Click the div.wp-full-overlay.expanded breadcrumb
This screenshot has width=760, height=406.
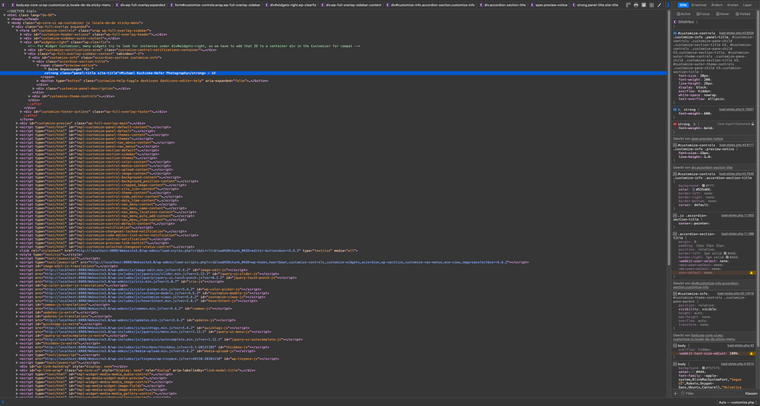(x=143, y=5)
